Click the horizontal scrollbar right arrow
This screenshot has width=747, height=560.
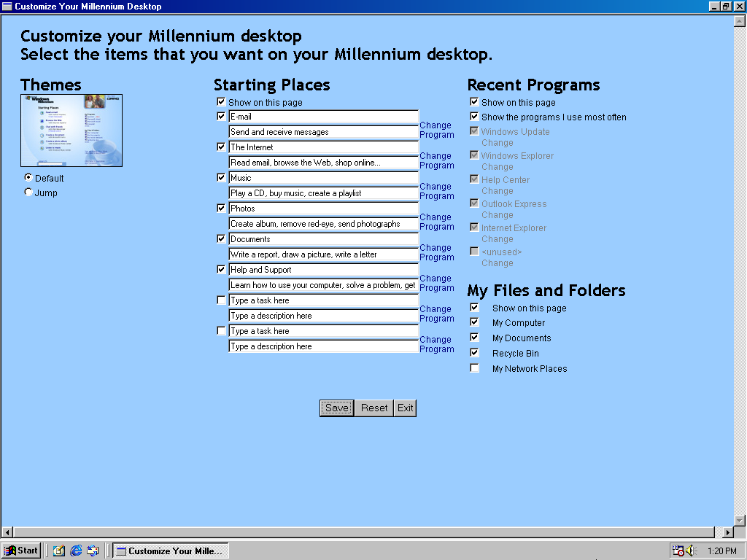tap(728, 532)
